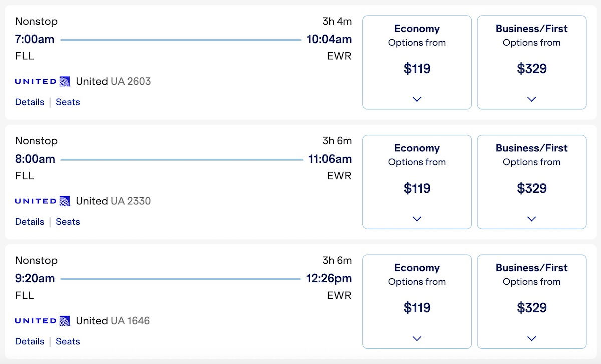
Task: Click the United logo for flight UA 1646
Action: click(x=42, y=321)
